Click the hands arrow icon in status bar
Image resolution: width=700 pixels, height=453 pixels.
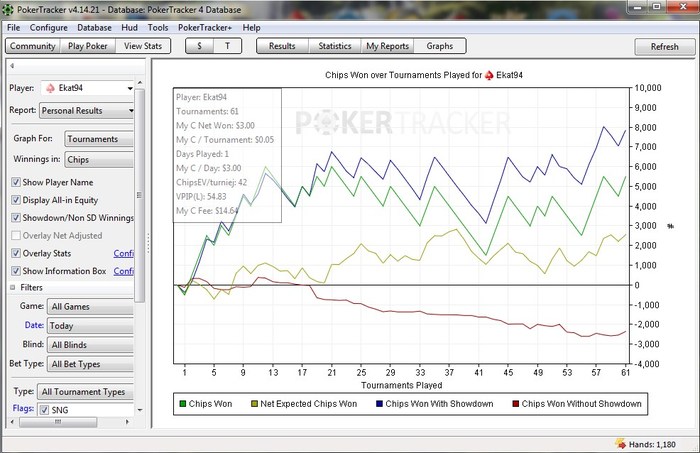[621, 444]
